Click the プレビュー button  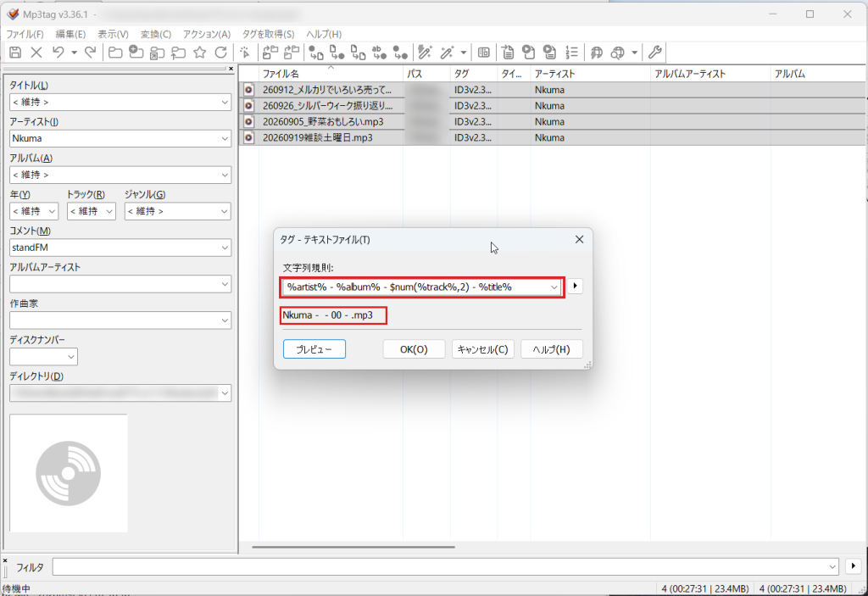(314, 349)
